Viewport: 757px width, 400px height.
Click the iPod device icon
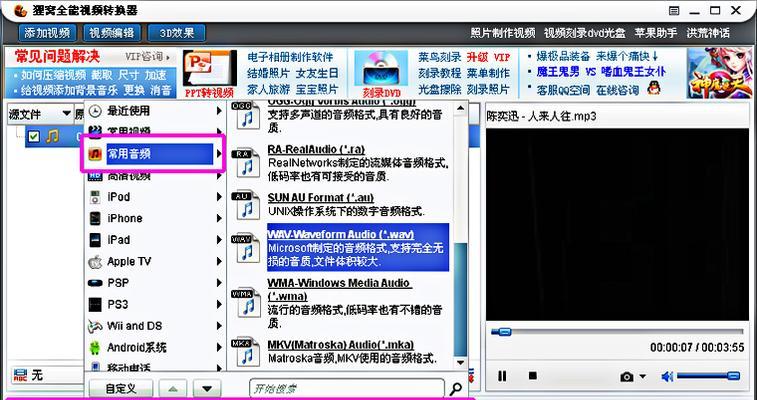95,197
